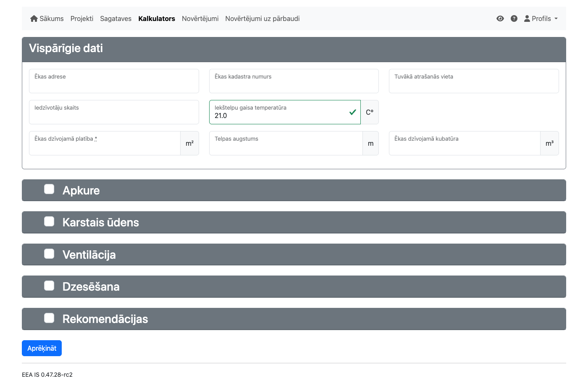Click the home icon beside Sākums
The image size is (588, 378).
coord(34,18)
